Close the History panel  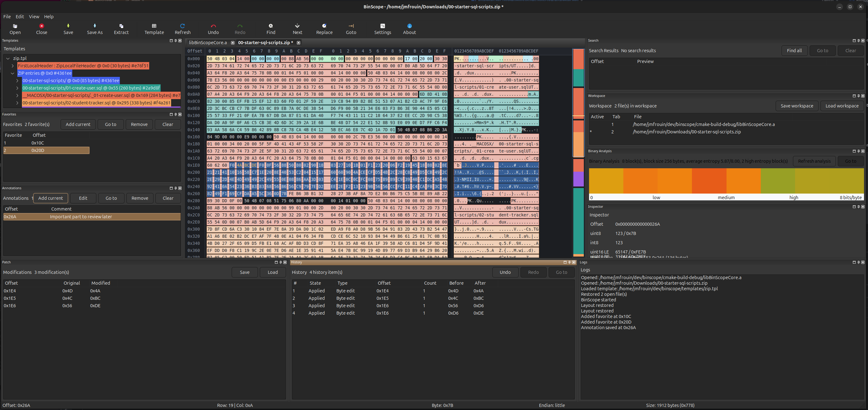(x=574, y=262)
